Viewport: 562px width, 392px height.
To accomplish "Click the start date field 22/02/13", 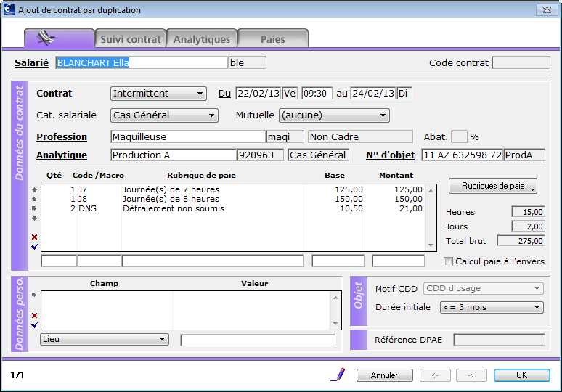I will [258, 94].
